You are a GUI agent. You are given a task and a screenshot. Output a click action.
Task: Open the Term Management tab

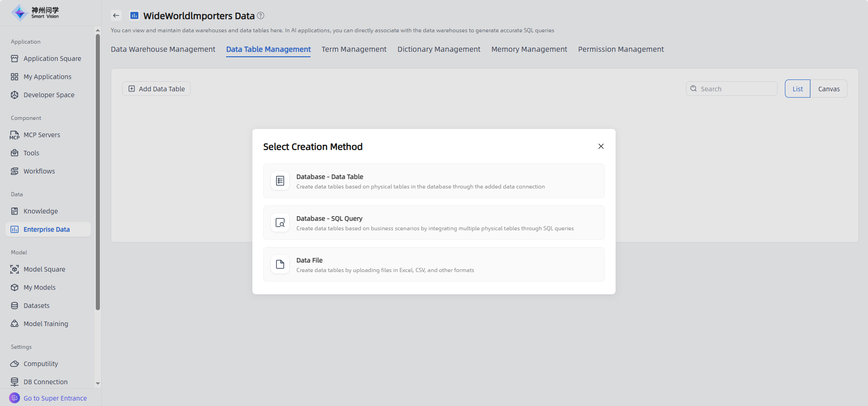click(x=354, y=49)
